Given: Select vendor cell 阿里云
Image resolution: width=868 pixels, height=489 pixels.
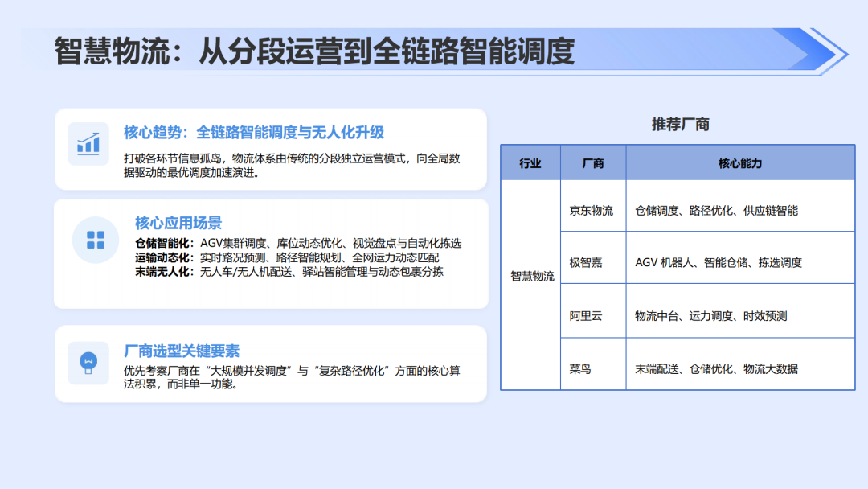Looking at the screenshot, I should 593,310.
